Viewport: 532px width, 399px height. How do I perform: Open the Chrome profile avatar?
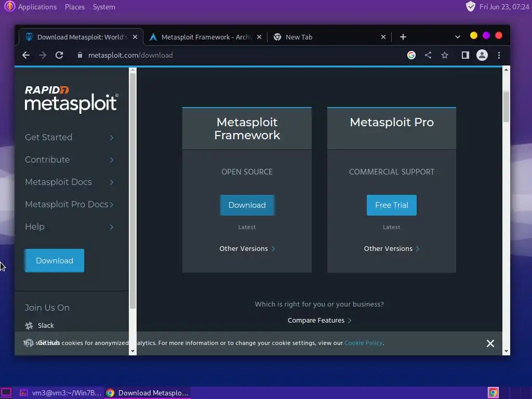click(x=482, y=55)
